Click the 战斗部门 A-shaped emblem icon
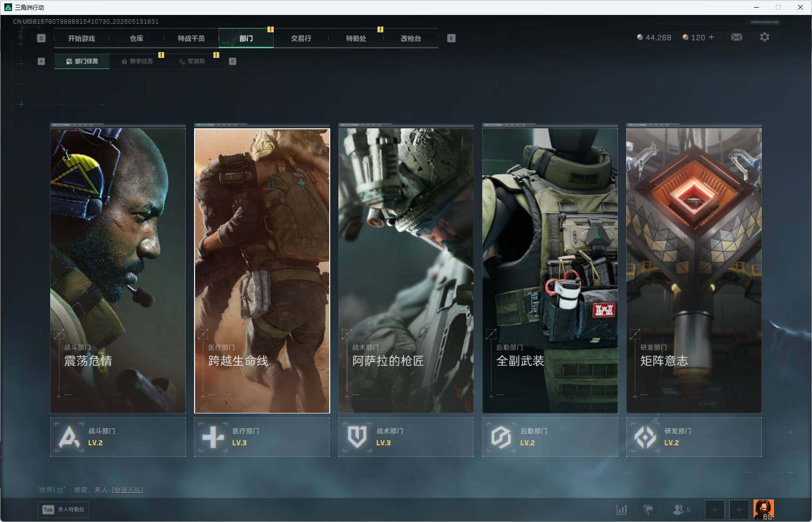 (x=69, y=437)
